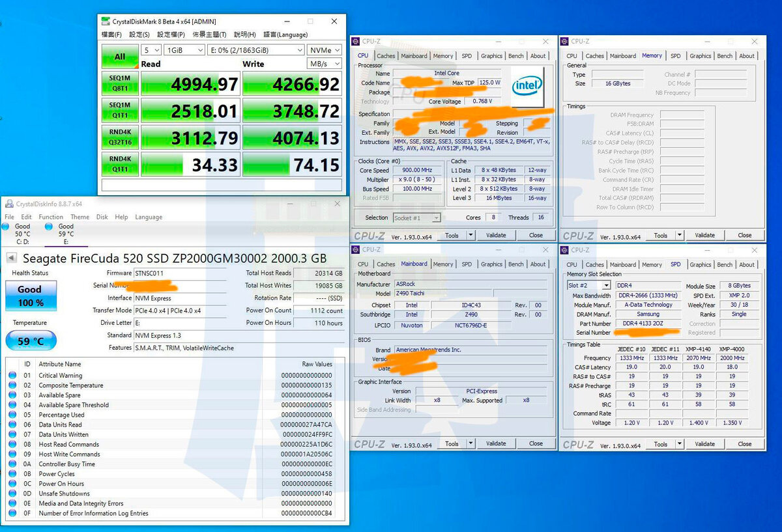Click the CrystalDiskMark title bar app icon
The width and height of the screenshot is (782, 532).
(106, 21)
